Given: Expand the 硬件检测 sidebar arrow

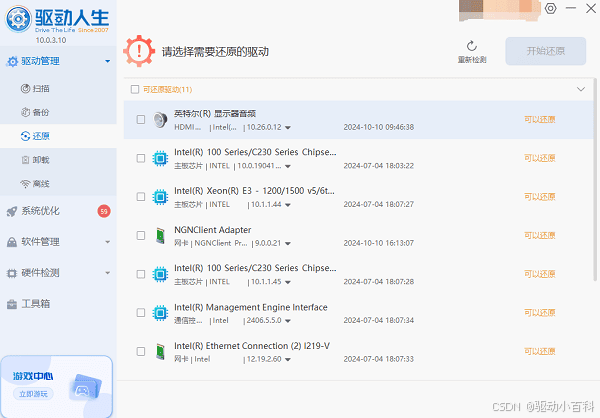Looking at the screenshot, I should click(108, 273).
